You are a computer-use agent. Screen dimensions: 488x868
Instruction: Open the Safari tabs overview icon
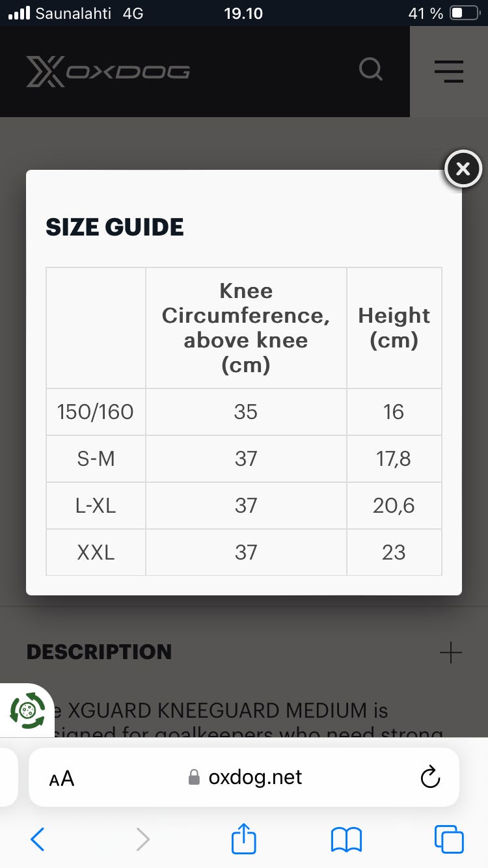[449, 839]
